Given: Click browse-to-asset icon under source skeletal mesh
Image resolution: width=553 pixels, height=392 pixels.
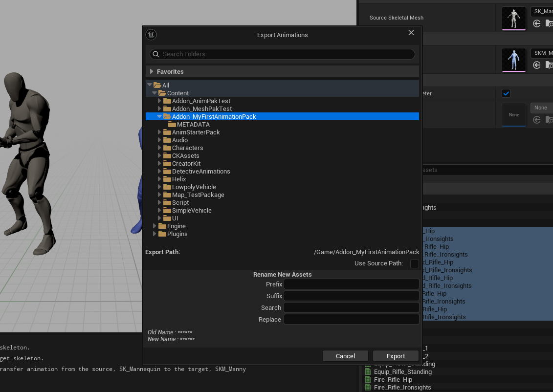Looking at the screenshot, I should tap(549, 23).
